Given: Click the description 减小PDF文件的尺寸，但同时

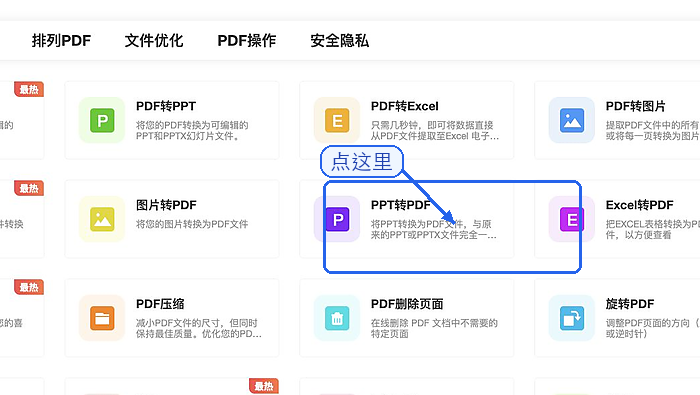Looking at the screenshot, I should click(x=197, y=323).
